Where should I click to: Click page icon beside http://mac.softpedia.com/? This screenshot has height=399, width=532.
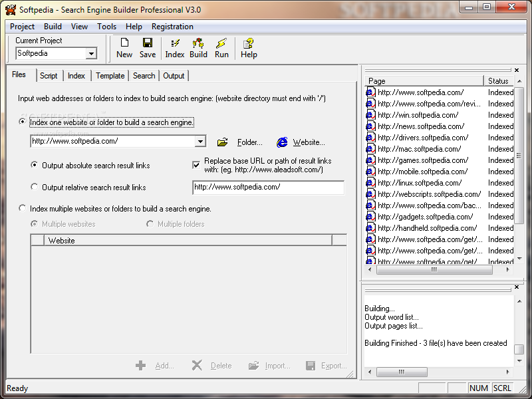click(x=370, y=148)
